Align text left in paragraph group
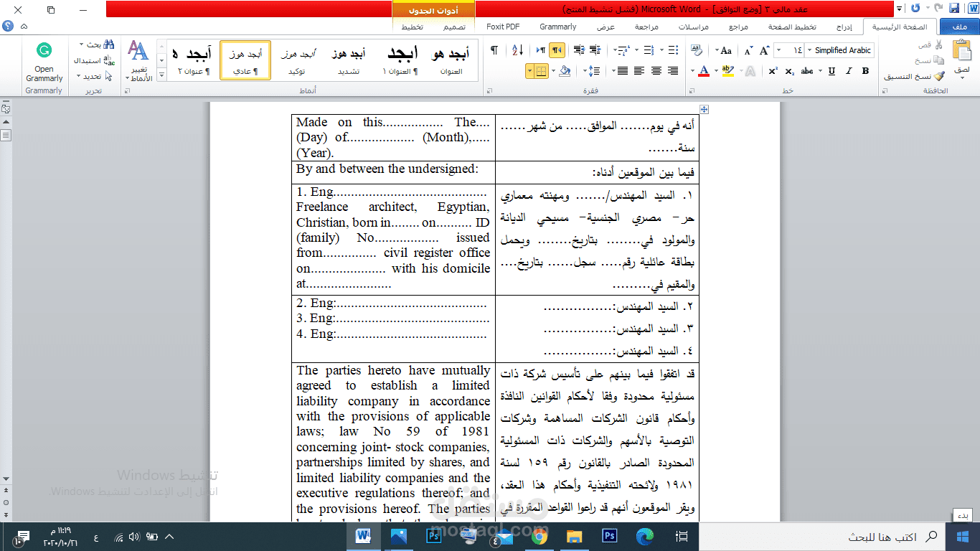980x551 pixels. click(x=639, y=71)
